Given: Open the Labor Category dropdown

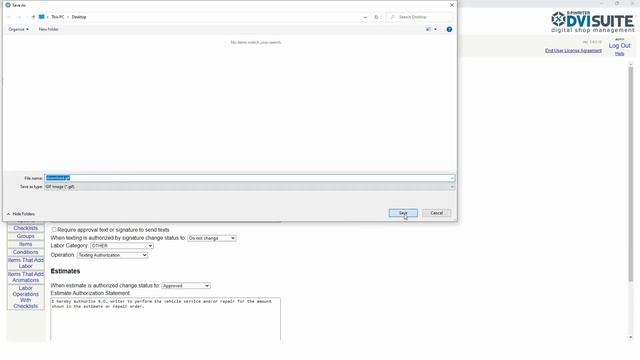Looking at the screenshot, I should coord(122,246).
